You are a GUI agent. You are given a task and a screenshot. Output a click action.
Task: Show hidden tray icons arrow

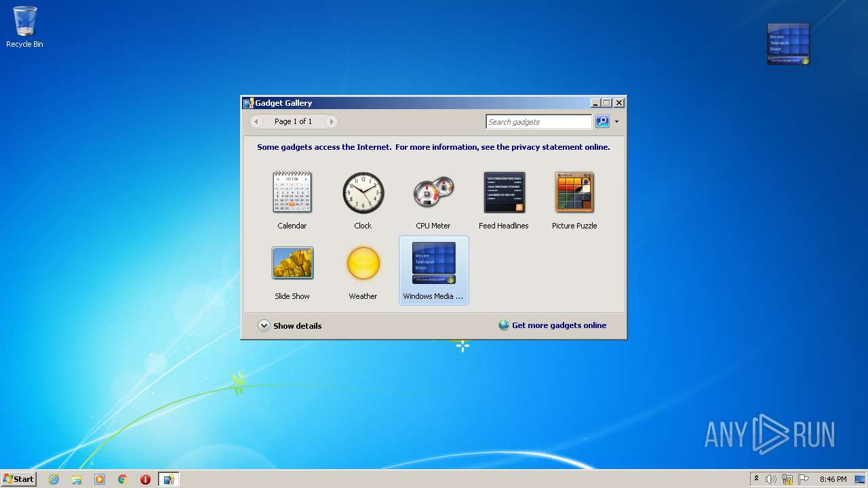tap(756, 479)
